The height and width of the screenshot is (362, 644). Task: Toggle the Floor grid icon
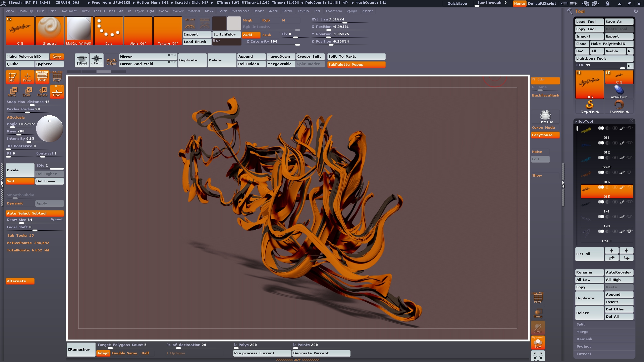[57, 92]
